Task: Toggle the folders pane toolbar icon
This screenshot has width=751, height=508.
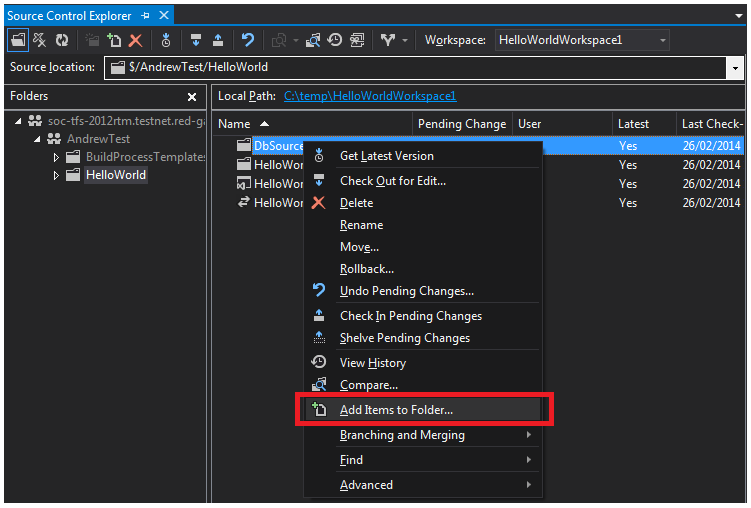Action: pyautogui.click(x=18, y=41)
